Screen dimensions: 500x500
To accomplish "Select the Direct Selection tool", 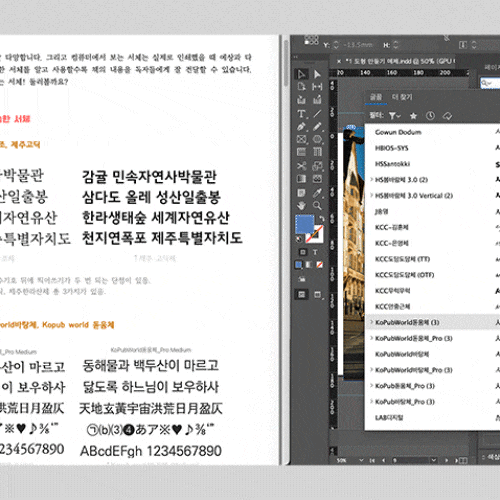I will tap(317, 74).
